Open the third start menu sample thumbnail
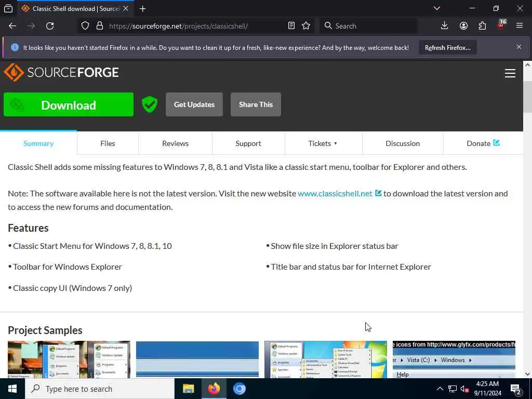The height and width of the screenshot is (399, 532). (x=325, y=360)
